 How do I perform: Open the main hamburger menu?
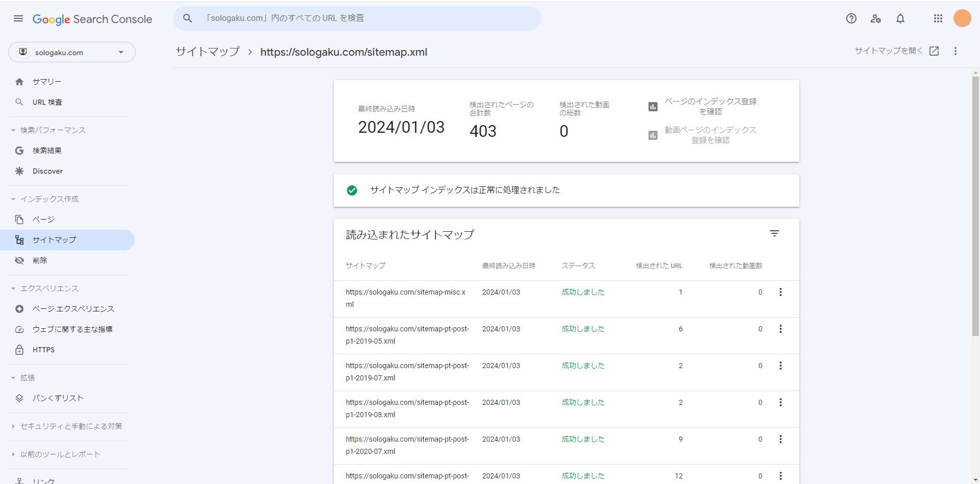pyautogui.click(x=18, y=19)
